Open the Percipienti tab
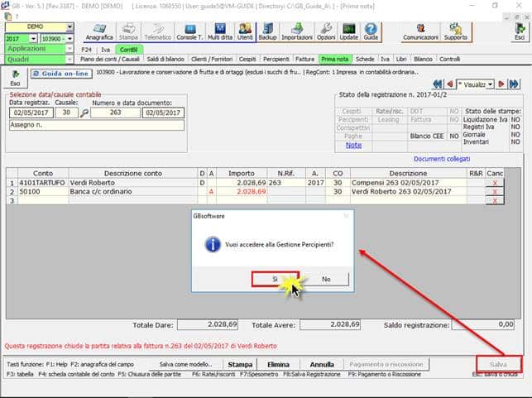Image resolution: width=532 pixels, height=398 pixels. coord(276,59)
